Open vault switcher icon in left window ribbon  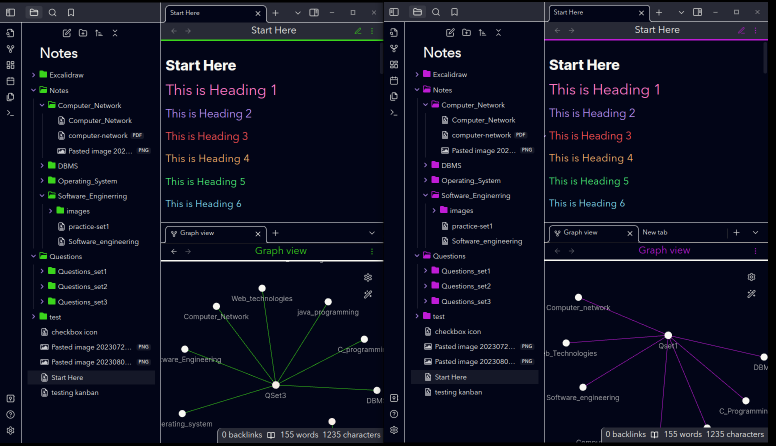click(10, 398)
